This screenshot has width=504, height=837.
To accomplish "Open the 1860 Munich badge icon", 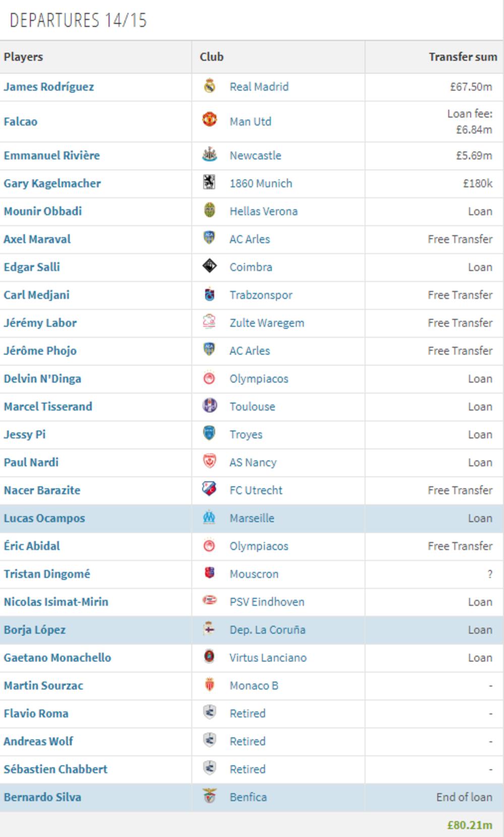I will coord(209,184).
